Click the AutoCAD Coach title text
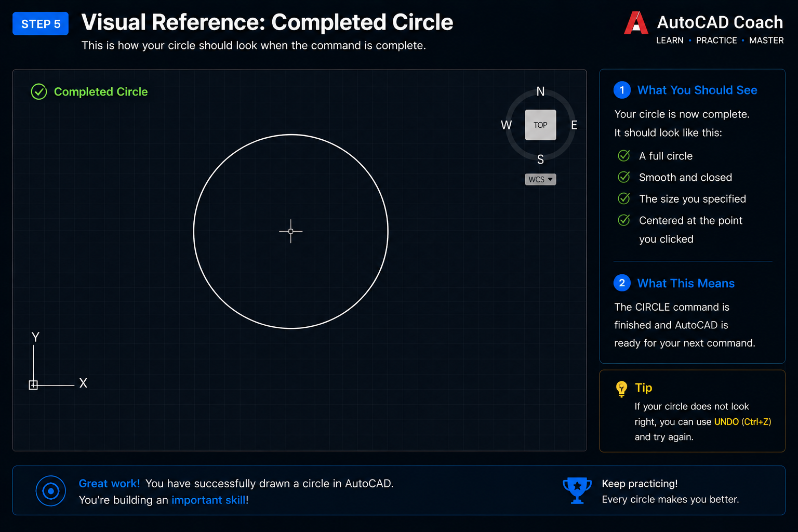The height and width of the screenshot is (532, 798). [720, 22]
